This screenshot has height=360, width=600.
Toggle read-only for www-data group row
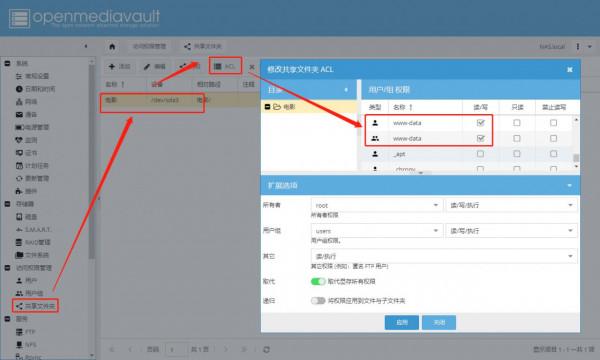517,138
